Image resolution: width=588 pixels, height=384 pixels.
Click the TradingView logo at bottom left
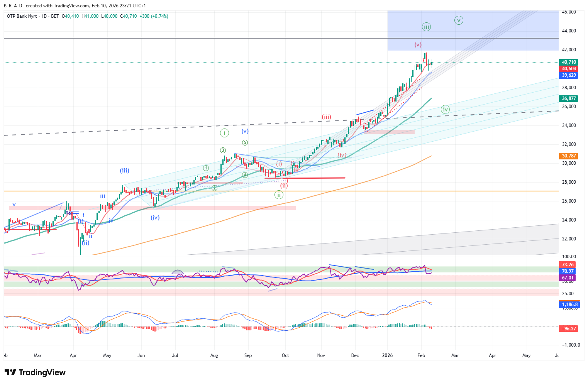(x=35, y=372)
